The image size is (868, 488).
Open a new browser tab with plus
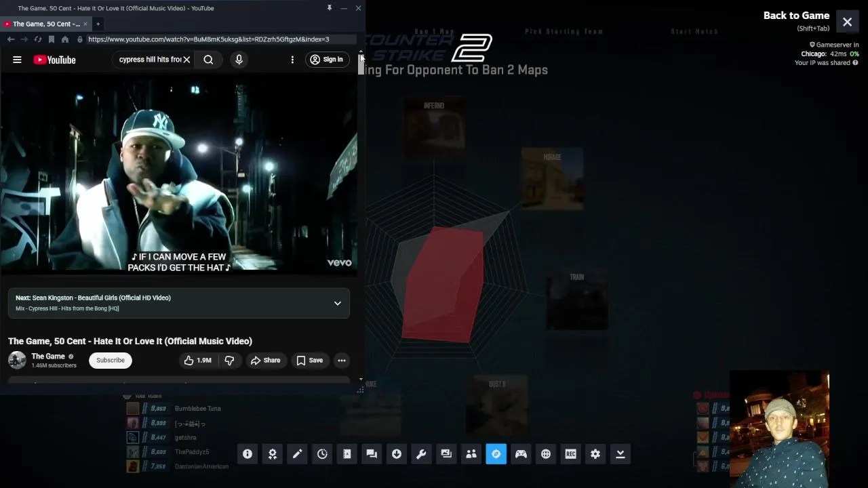[98, 24]
